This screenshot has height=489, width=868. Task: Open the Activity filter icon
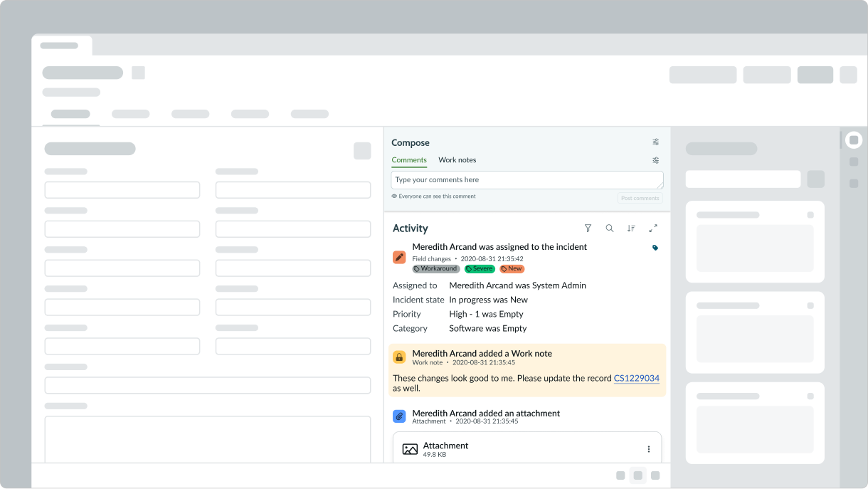[588, 228]
